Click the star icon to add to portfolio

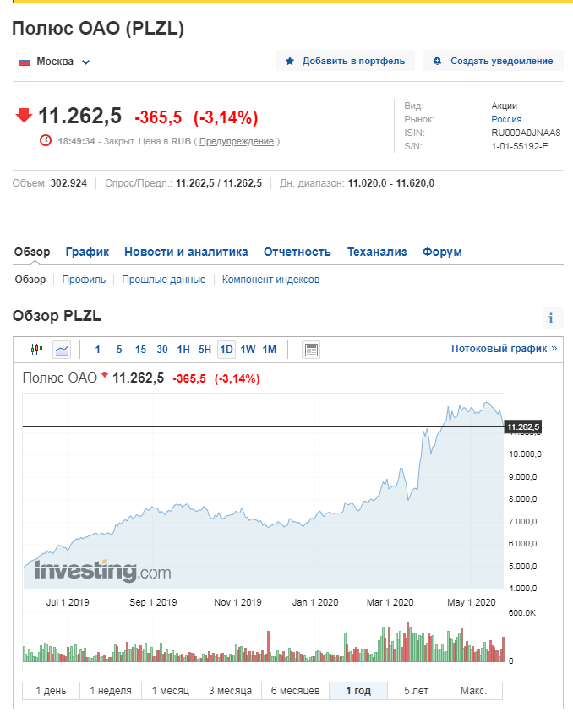point(290,61)
